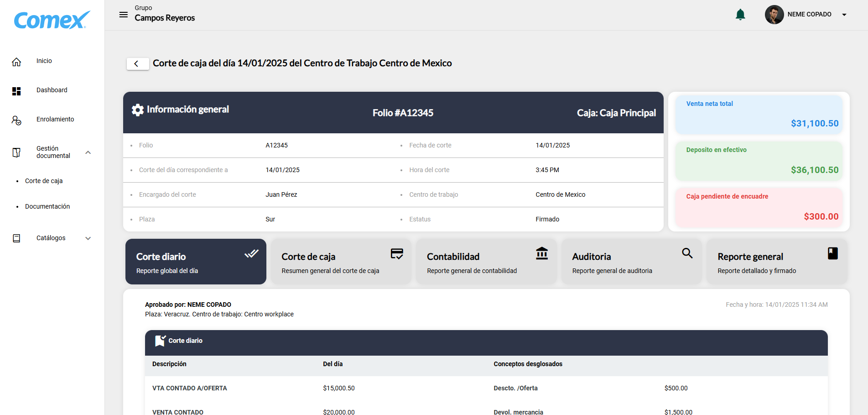Open Corte de caja sidebar item

coord(44,181)
